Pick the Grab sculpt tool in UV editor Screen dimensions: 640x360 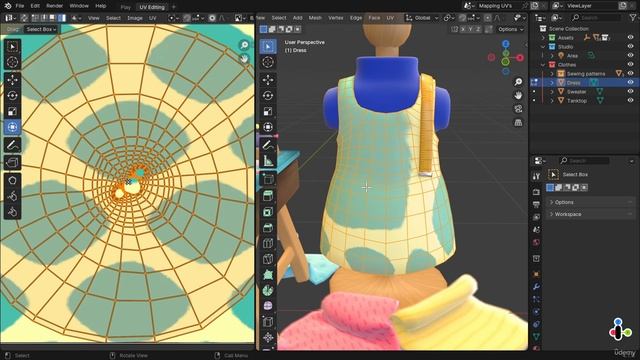pyautogui.click(x=12, y=180)
